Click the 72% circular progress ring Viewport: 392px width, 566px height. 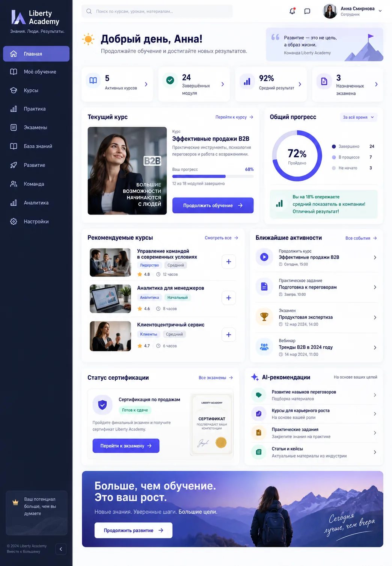pyautogui.click(x=297, y=155)
